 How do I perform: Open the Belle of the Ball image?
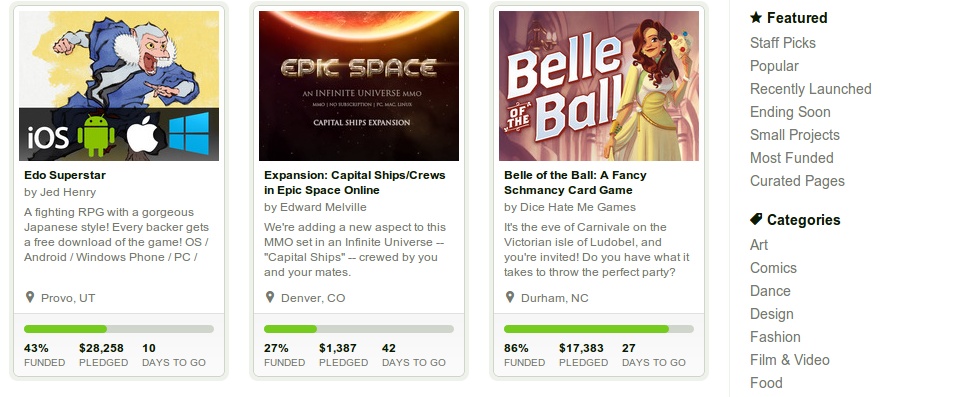point(599,86)
